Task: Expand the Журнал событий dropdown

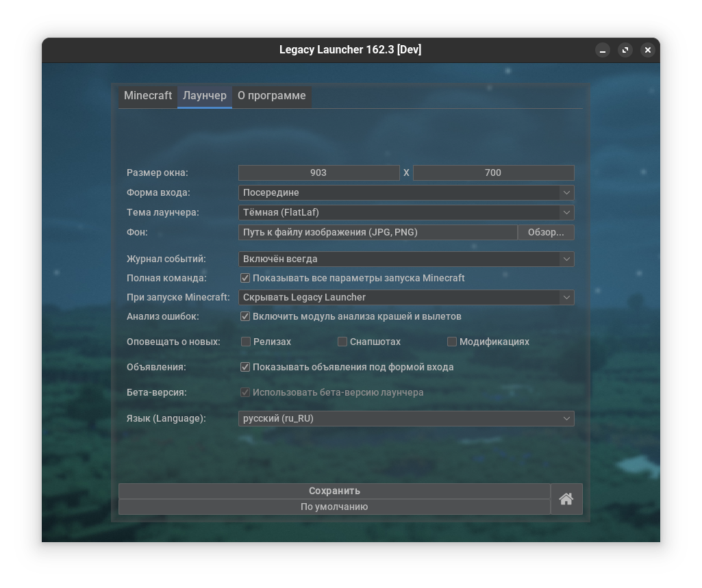Action: coord(406,259)
